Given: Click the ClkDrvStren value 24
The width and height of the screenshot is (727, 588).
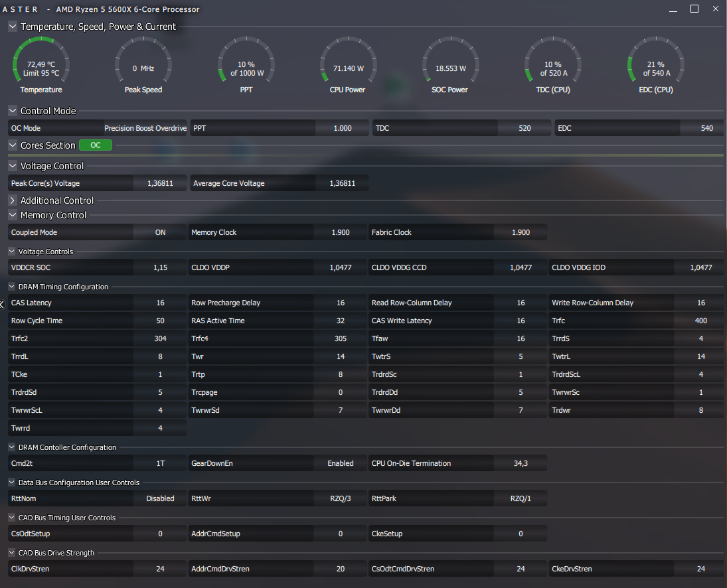Looking at the screenshot, I should click(160, 569).
